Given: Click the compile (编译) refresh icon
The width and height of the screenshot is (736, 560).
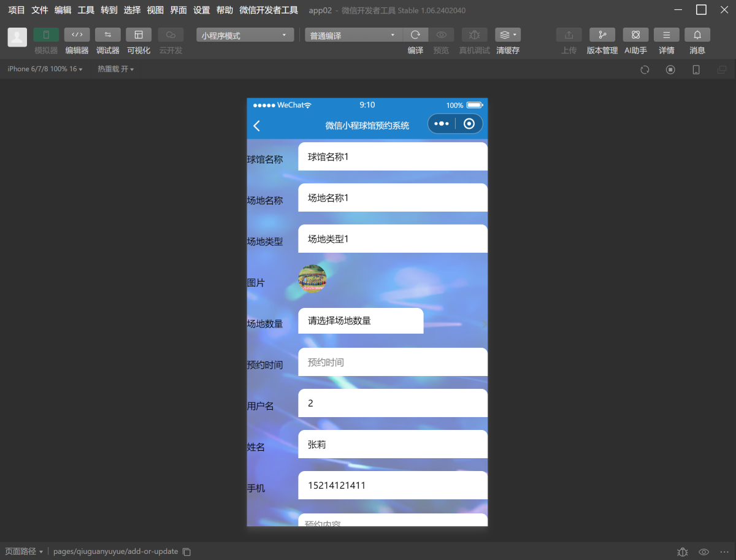Looking at the screenshot, I should coord(415,35).
